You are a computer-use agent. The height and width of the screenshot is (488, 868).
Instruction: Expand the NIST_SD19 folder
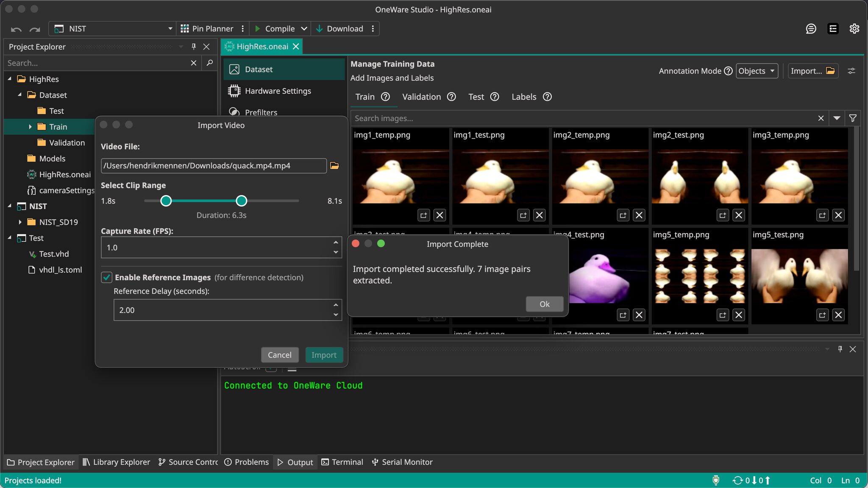(x=20, y=222)
